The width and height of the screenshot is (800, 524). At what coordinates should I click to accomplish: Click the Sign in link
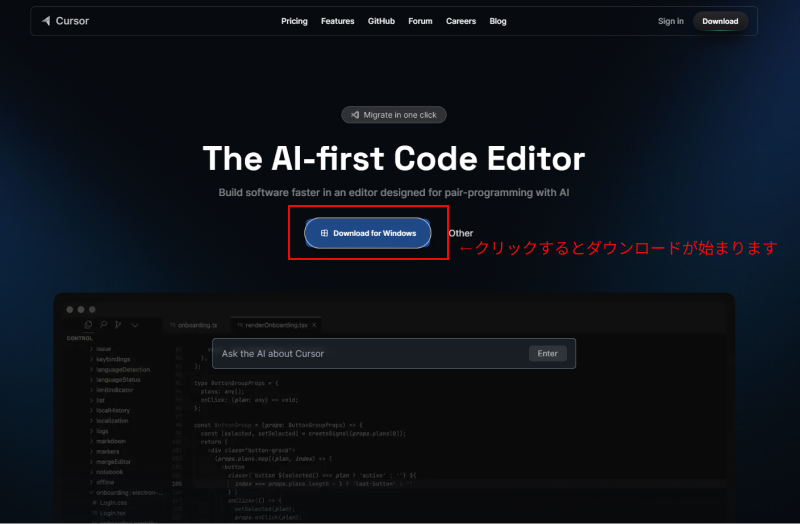671,21
